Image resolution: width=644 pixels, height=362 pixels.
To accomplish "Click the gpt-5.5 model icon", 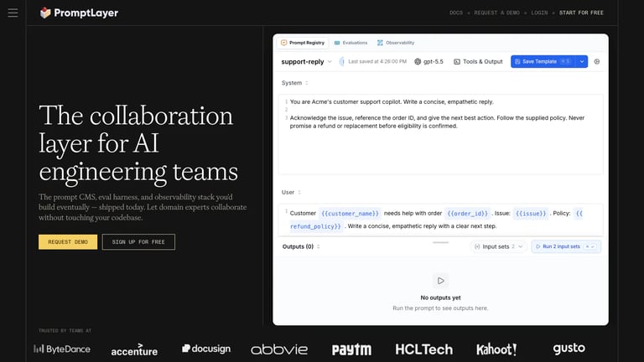I will tap(418, 61).
